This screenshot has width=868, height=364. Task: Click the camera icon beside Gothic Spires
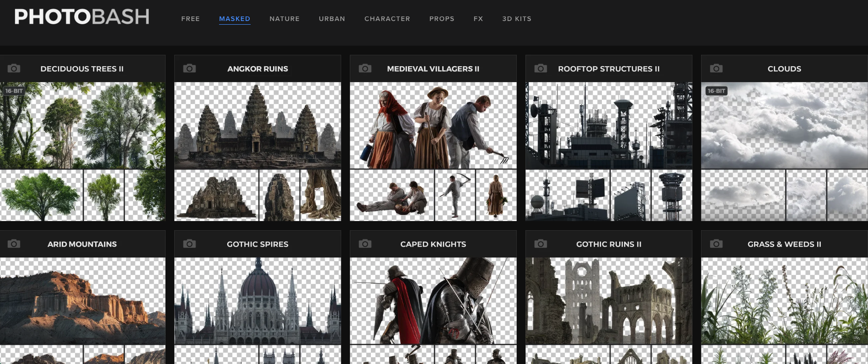pyautogui.click(x=189, y=244)
